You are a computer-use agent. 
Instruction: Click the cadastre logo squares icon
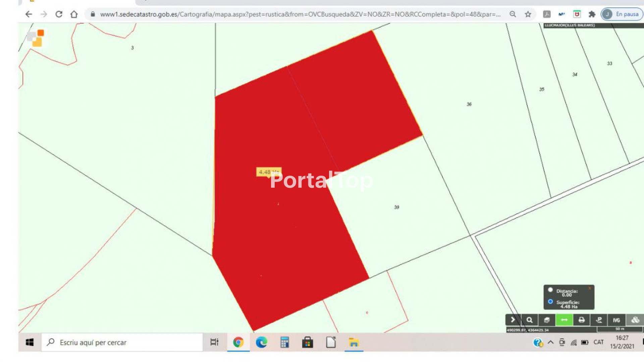(36, 38)
